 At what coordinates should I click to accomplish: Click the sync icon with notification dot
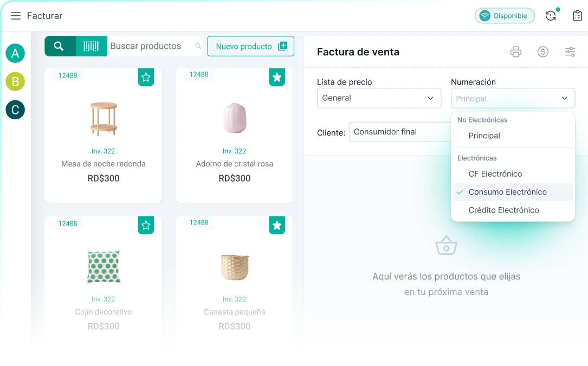[x=551, y=16]
